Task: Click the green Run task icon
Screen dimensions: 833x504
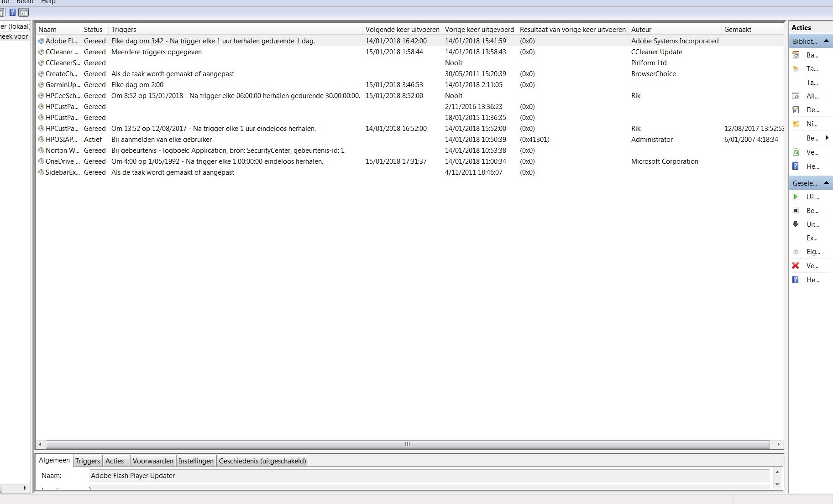Action: [796, 197]
